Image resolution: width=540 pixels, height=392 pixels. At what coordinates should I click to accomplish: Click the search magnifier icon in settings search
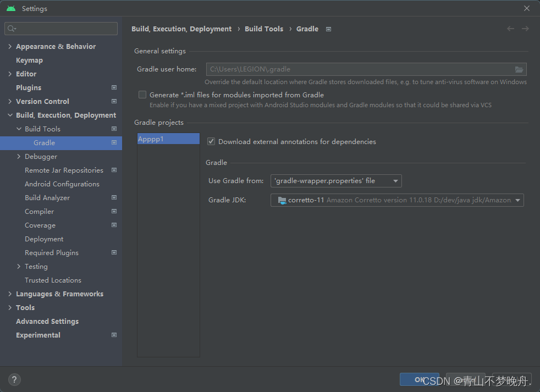point(12,29)
